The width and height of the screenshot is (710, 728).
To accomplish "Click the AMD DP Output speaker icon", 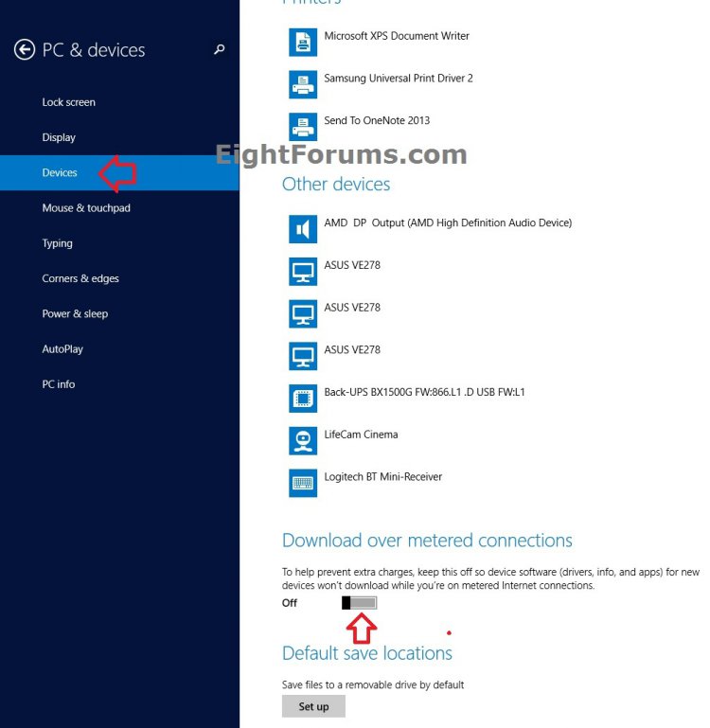I will click(303, 229).
